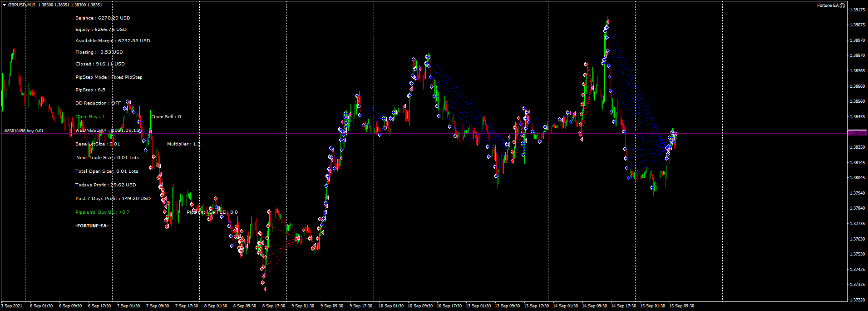Click the Multiplier : 1.3 label

[x=183, y=144]
